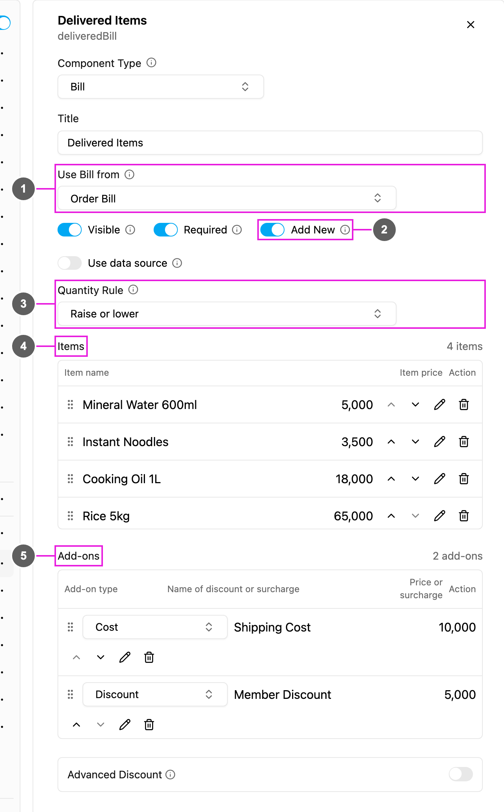Edit the Instant Noodles item
The width and height of the screenshot is (504, 812).
[x=440, y=442]
